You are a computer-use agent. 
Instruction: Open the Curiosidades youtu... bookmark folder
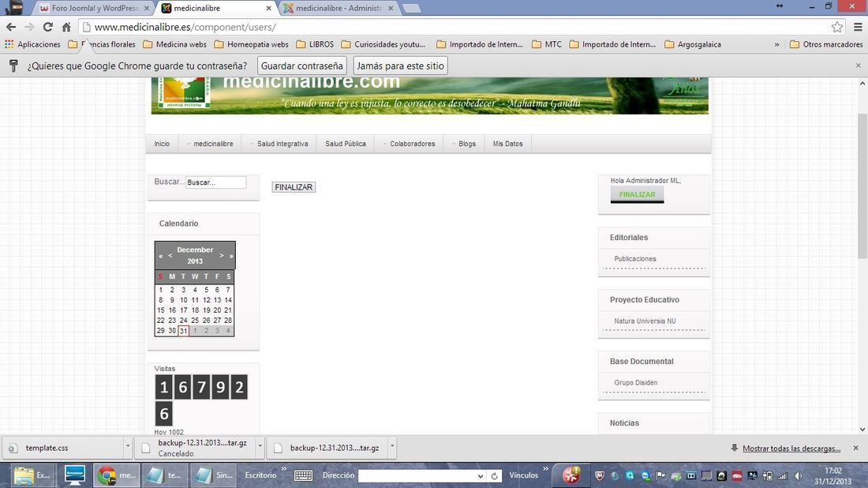click(383, 44)
